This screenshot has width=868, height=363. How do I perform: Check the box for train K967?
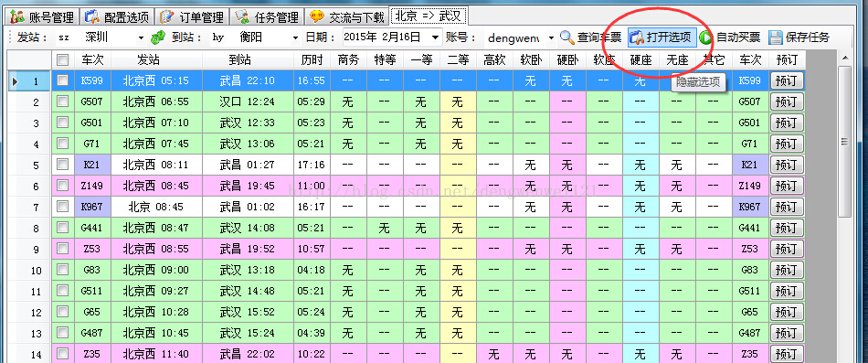pos(63,207)
